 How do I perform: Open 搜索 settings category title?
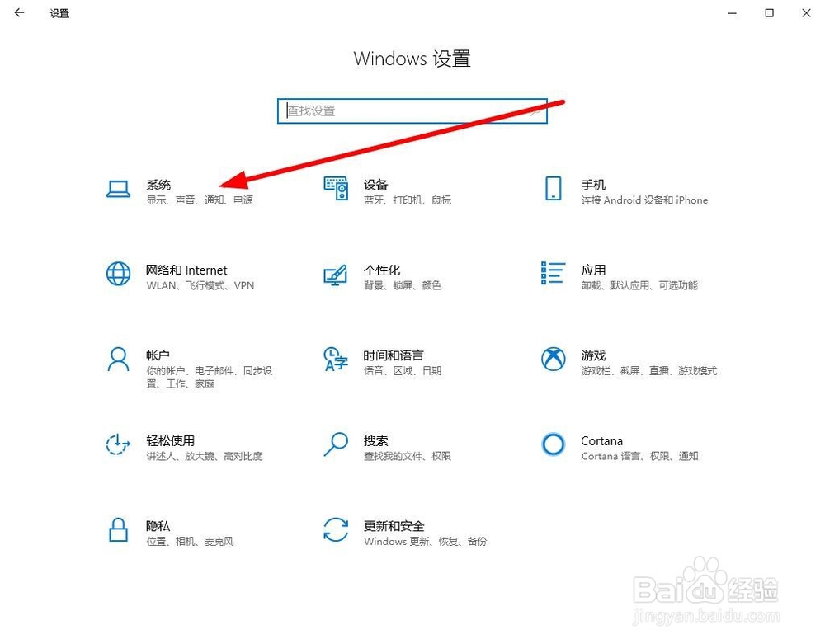(x=375, y=440)
